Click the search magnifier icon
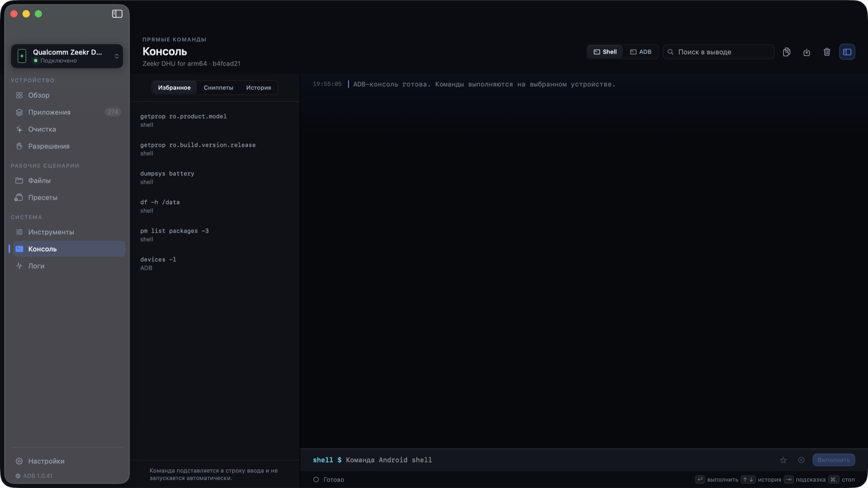Viewport: 868px width, 488px height. click(x=670, y=52)
